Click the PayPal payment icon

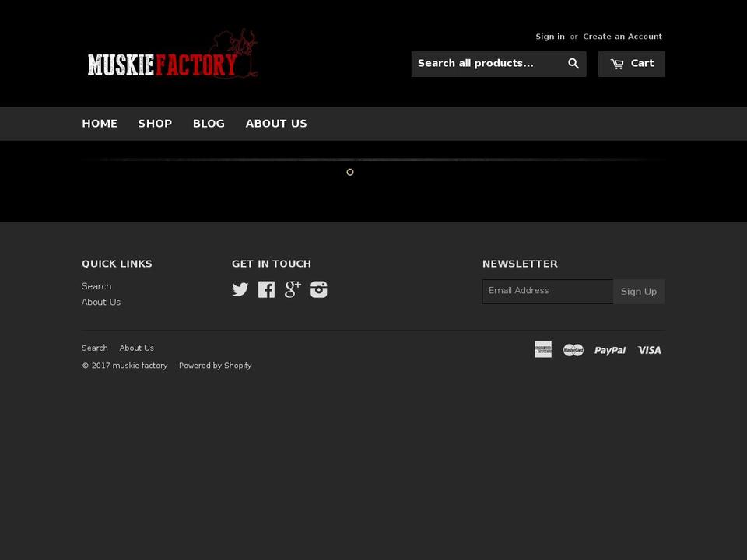610,350
